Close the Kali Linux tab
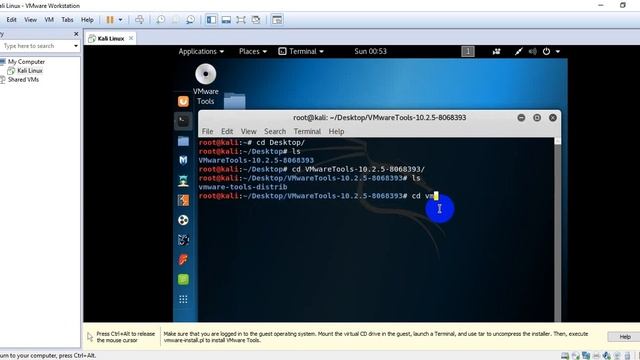The width and height of the screenshot is (640, 360). pyautogui.click(x=131, y=38)
